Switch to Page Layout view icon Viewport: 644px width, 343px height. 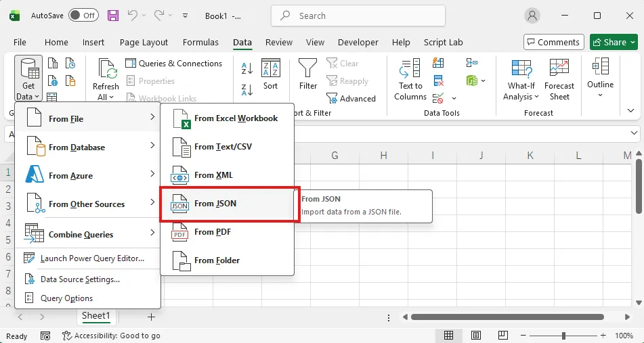pos(475,336)
